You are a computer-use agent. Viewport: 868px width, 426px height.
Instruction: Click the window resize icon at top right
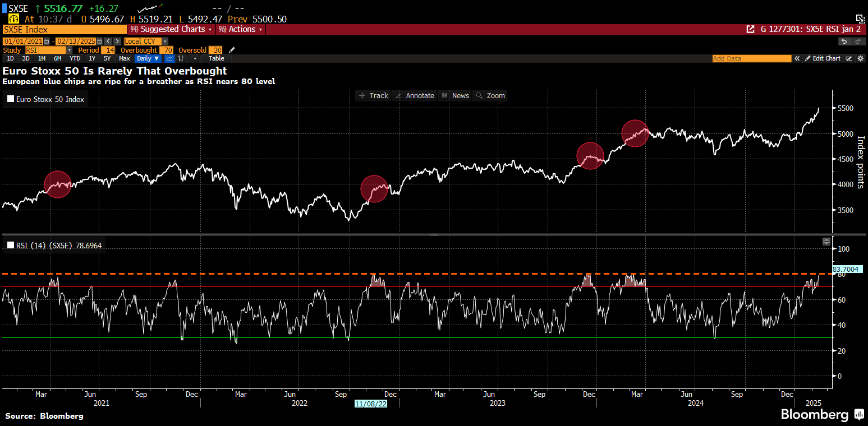coord(861,19)
